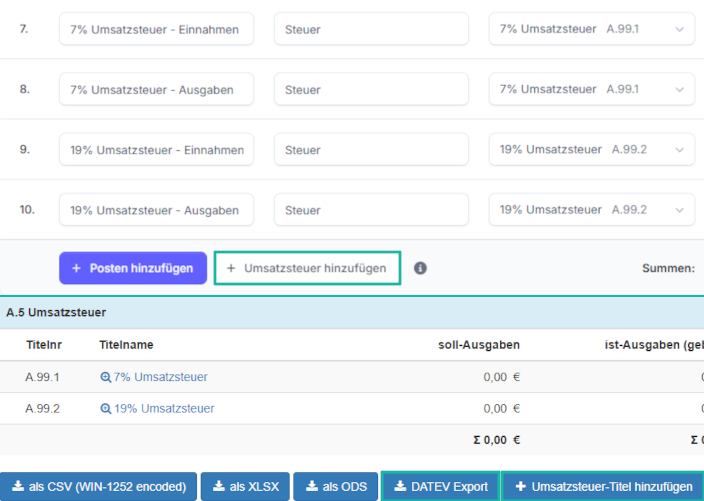Click magnifier icon next to 19% Umsatzsteuer
This screenshot has width=704, height=501.
pyautogui.click(x=106, y=409)
